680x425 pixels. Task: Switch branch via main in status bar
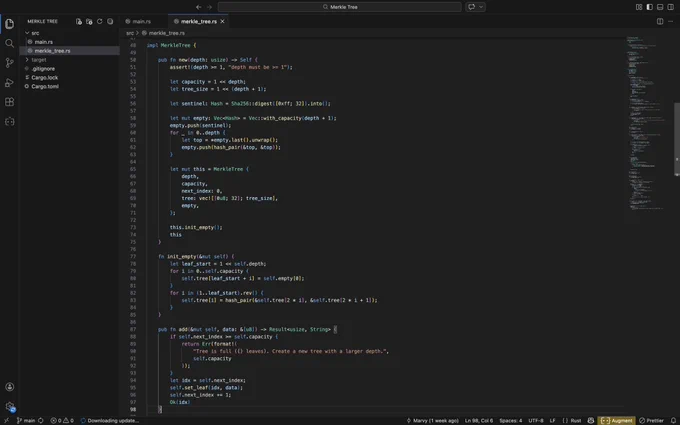point(26,421)
